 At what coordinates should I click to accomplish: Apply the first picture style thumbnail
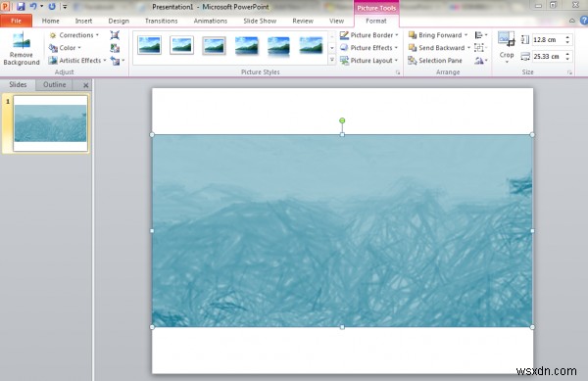(x=149, y=45)
